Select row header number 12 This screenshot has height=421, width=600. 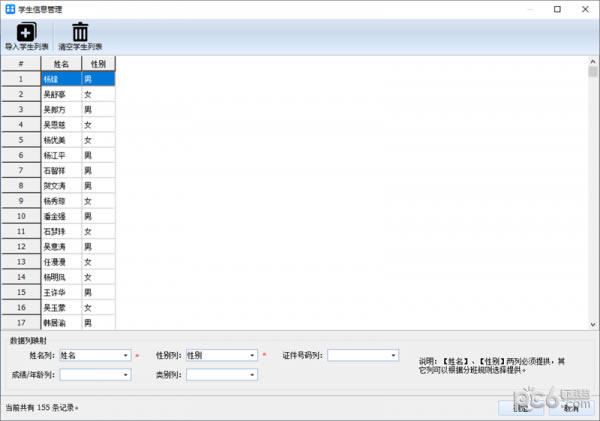point(21,247)
